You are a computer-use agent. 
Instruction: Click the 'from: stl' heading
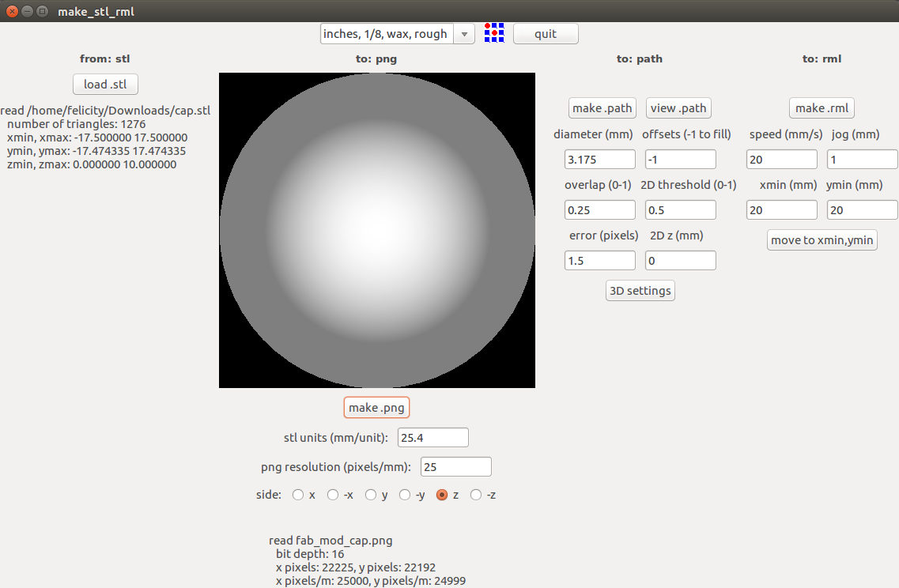point(105,58)
